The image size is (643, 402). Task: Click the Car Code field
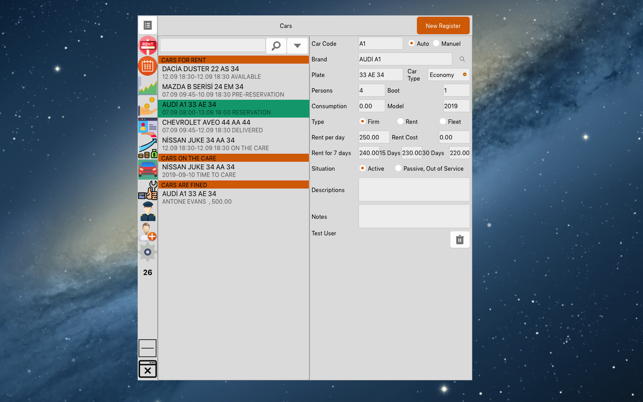click(381, 43)
